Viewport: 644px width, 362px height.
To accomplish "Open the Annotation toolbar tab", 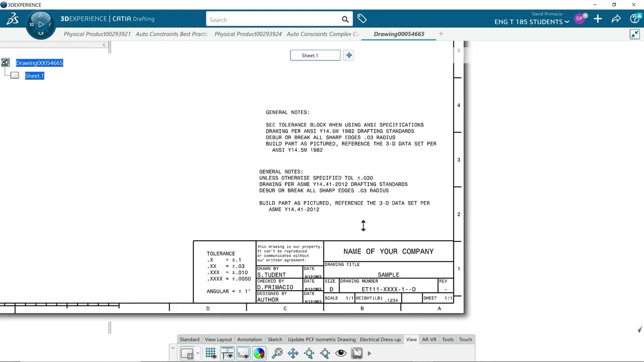I will [x=250, y=339].
